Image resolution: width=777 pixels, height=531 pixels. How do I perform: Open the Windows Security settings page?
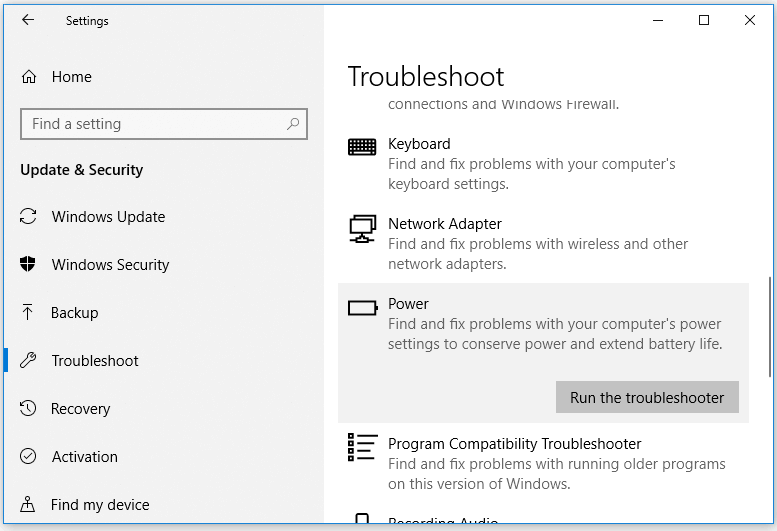(110, 265)
